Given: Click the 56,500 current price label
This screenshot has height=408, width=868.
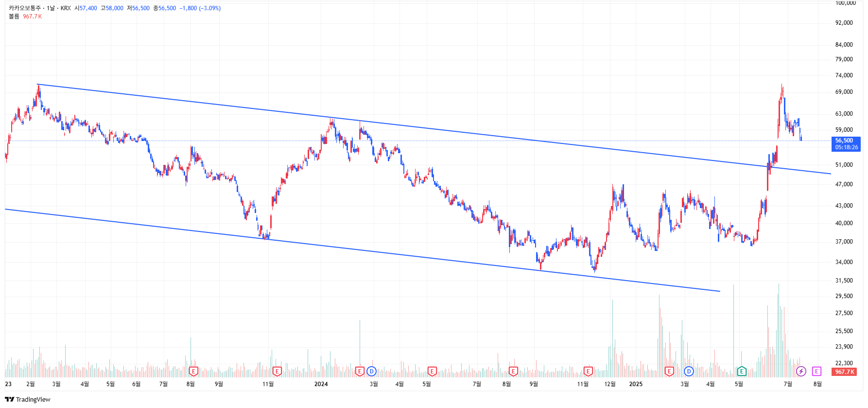Looking at the screenshot, I should coord(846,141).
